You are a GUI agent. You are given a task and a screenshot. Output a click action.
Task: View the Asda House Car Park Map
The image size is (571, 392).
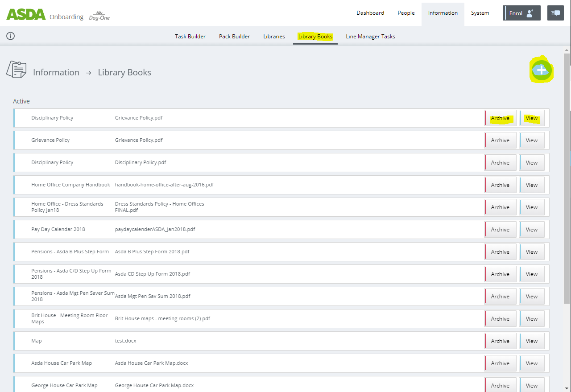point(531,363)
